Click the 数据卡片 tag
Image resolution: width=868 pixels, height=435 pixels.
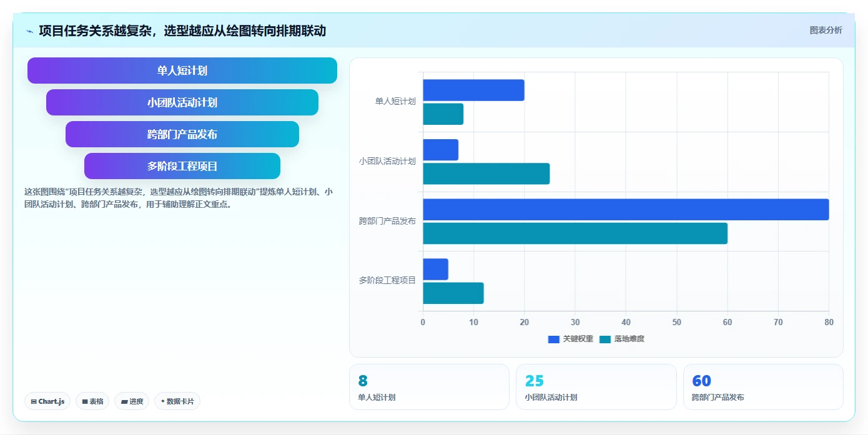tap(177, 401)
